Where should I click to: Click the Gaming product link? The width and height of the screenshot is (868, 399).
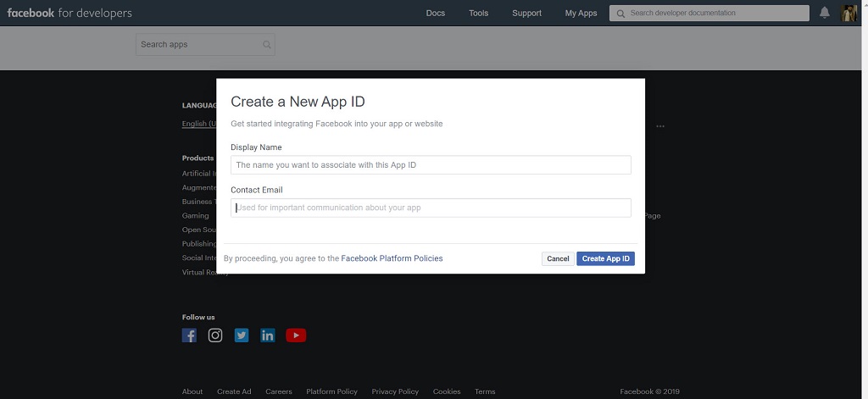196,216
